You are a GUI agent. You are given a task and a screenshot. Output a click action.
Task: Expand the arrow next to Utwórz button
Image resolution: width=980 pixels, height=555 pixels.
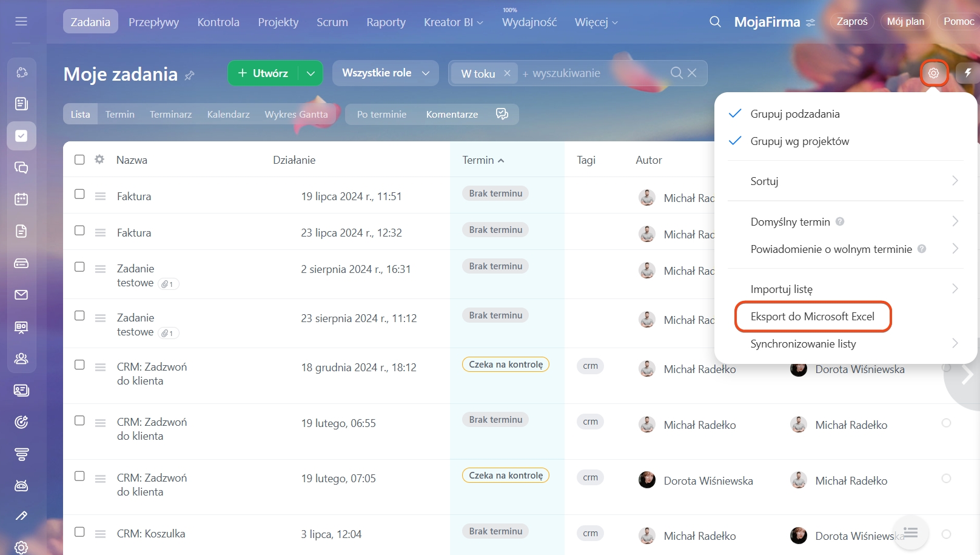310,73
